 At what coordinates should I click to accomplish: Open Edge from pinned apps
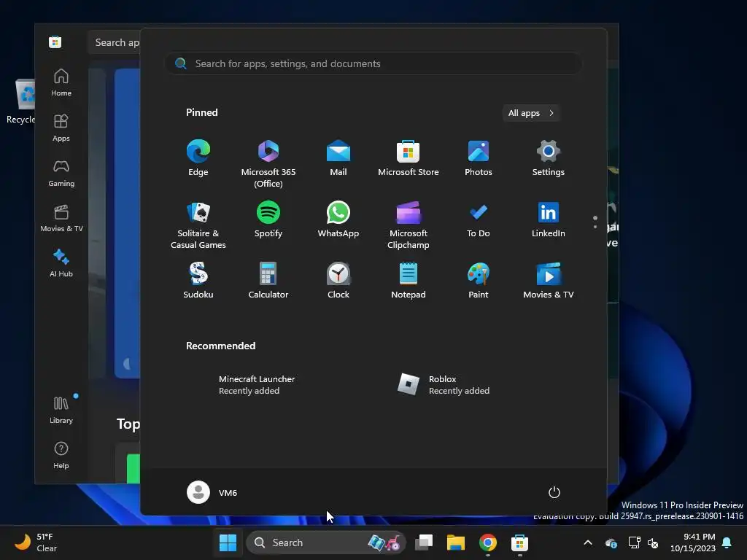pyautogui.click(x=198, y=158)
